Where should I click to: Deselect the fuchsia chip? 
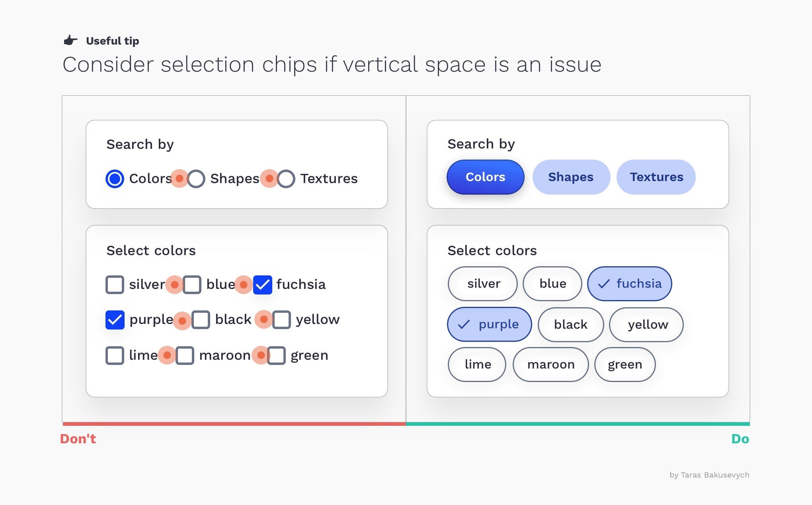coord(629,284)
